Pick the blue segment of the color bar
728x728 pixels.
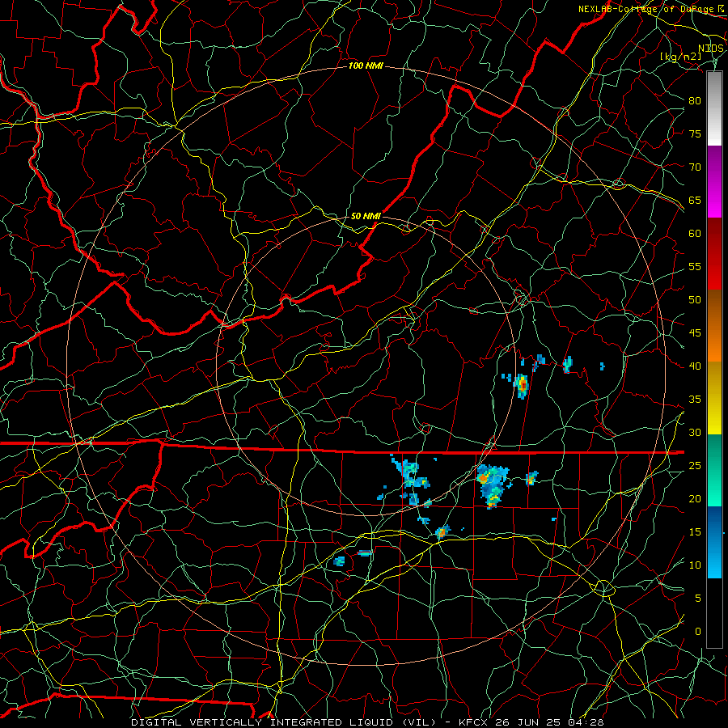[x=714, y=542]
